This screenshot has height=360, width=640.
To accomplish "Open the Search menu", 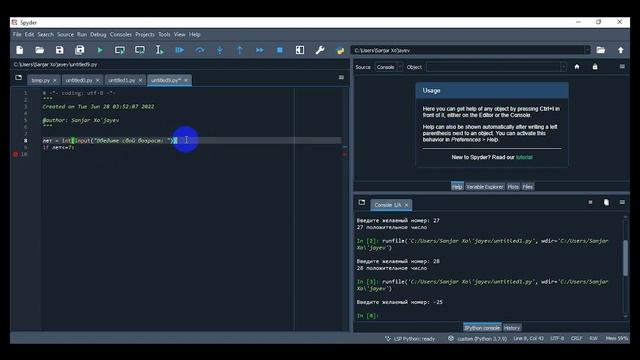I will pyautogui.click(x=45, y=35).
